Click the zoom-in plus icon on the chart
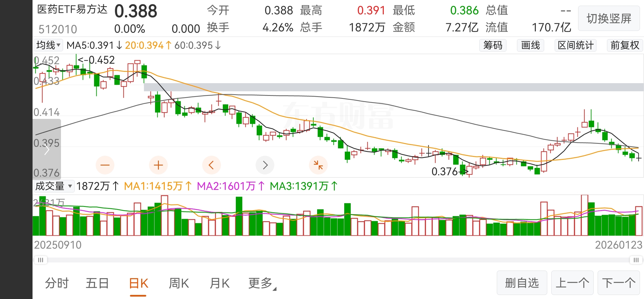The image size is (644, 299). [x=158, y=165]
